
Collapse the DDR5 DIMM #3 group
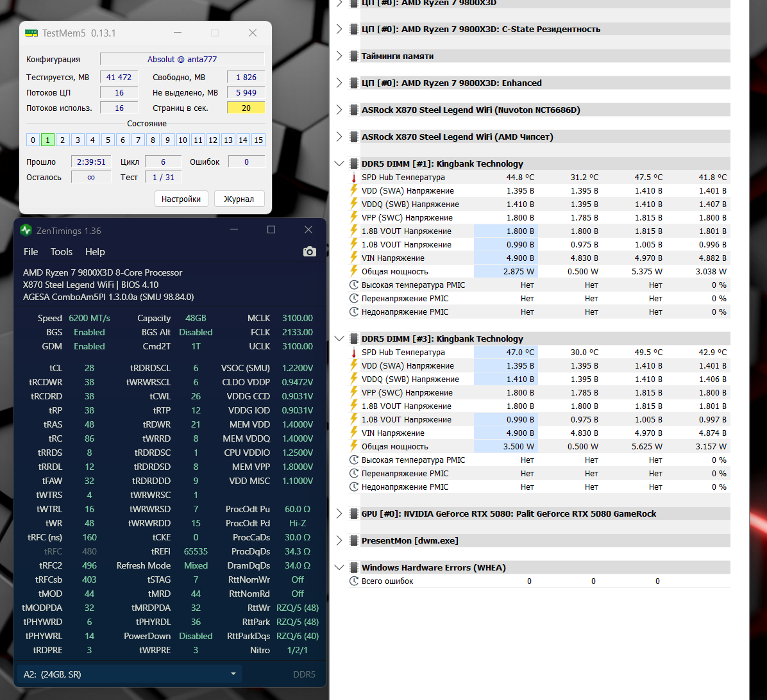339,338
